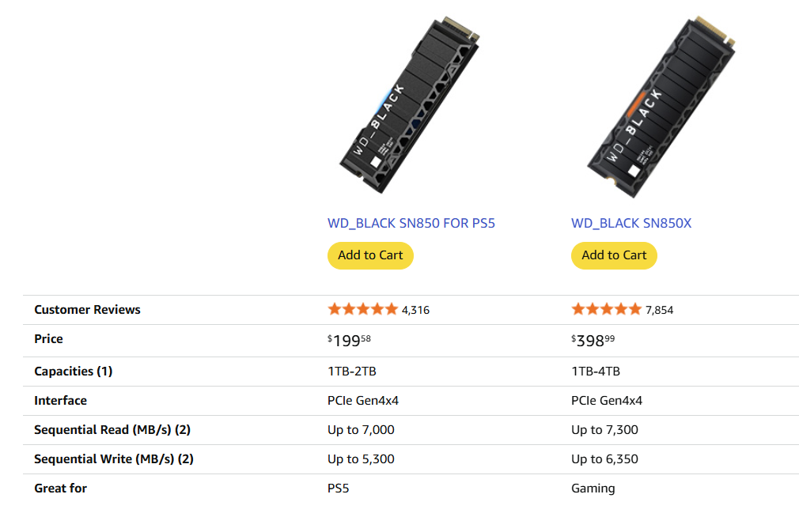Open the WD_BLACK SN850X product link
Image resolution: width=799 pixels, height=532 pixels.
(631, 223)
